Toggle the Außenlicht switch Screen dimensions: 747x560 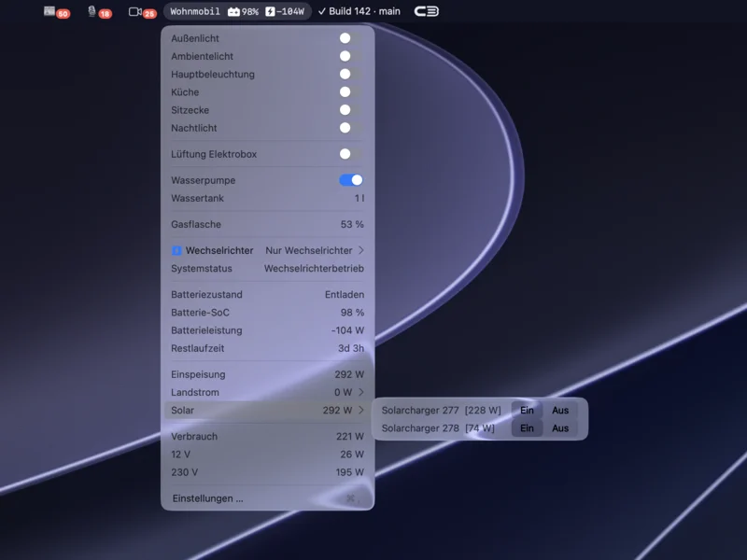click(351, 38)
